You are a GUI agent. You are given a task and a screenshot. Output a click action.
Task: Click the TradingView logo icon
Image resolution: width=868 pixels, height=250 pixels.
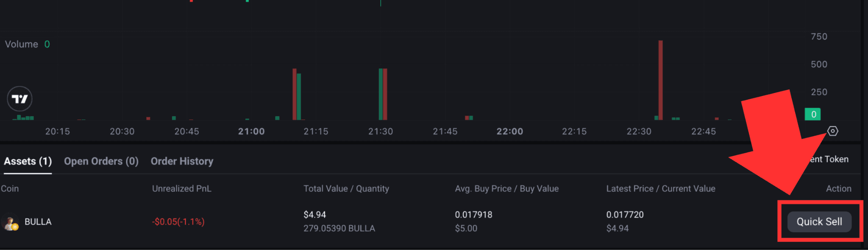pos(19,99)
